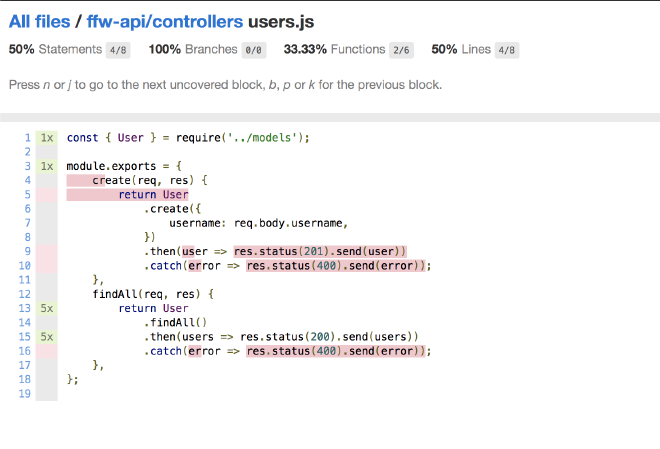Select the 33.33% Functions percentage
The width and height of the screenshot is (660, 449).
(307, 49)
